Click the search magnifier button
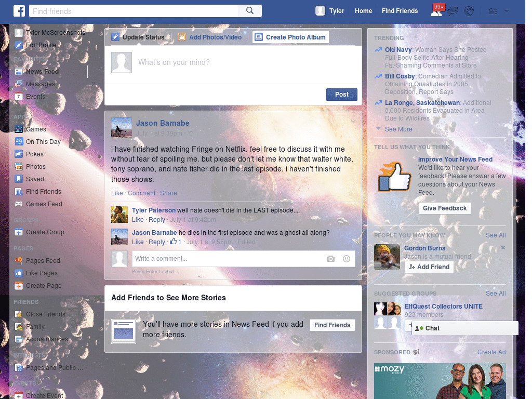This screenshot has height=399, width=532. click(250, 11)
